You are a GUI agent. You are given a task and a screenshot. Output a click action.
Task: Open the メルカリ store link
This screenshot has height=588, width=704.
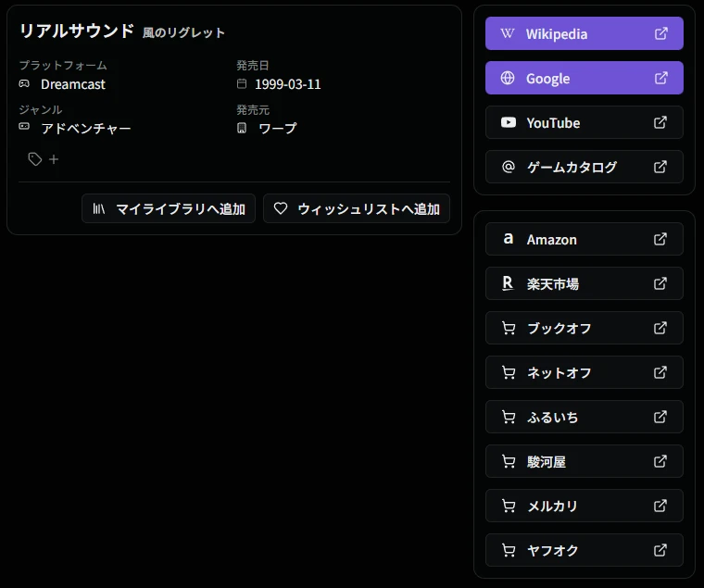coord(585,506)
